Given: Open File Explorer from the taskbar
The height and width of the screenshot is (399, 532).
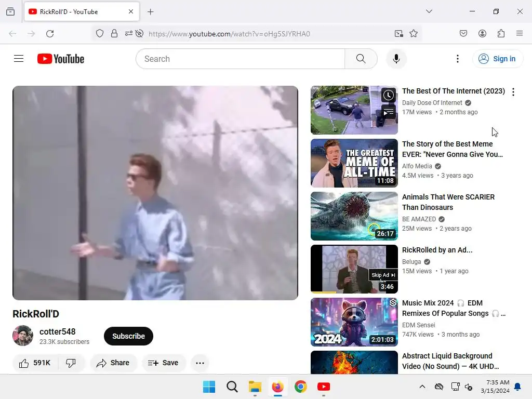Looking at the screenshot, I should [x=255, y=387].
